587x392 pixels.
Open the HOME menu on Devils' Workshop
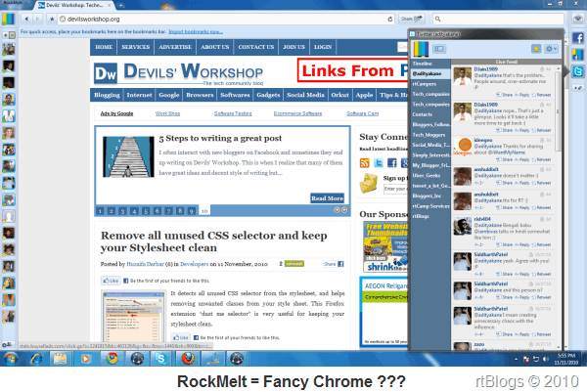[x=104, y=47]
